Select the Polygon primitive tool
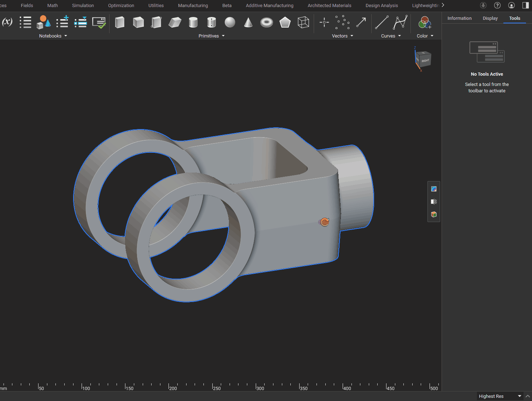532x401 pixels. point(285,22)
